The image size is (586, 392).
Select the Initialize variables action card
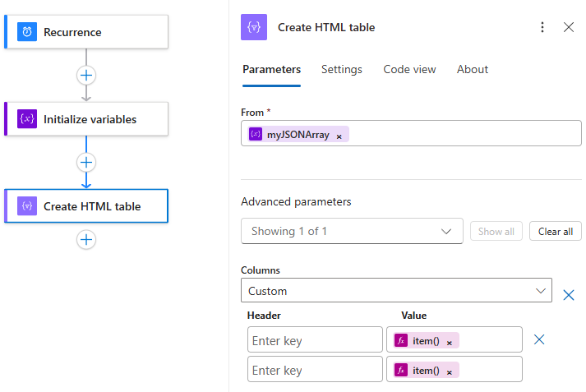tap(86, 119)
